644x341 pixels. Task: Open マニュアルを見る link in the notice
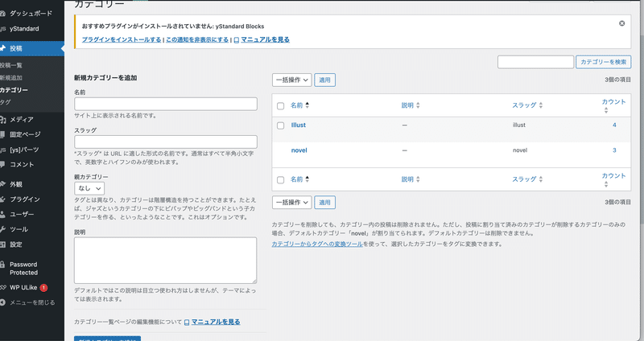(x=266, y=39)
